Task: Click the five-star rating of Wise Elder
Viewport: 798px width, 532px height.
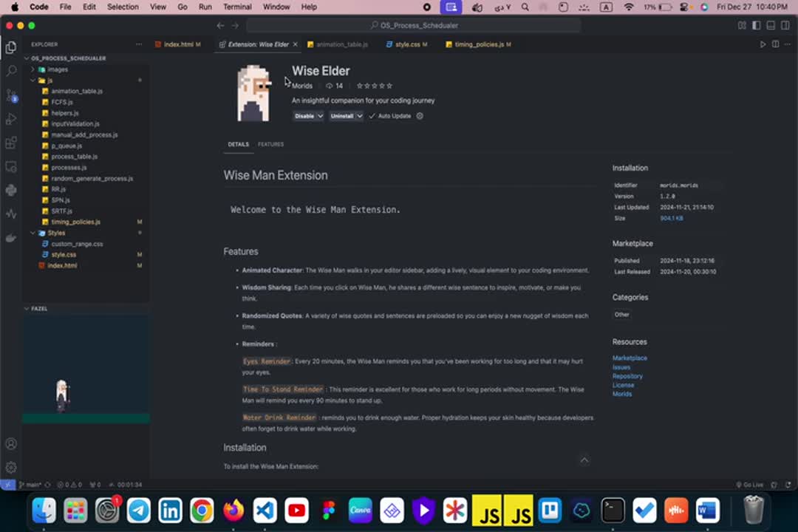Action: pos(375,86)
